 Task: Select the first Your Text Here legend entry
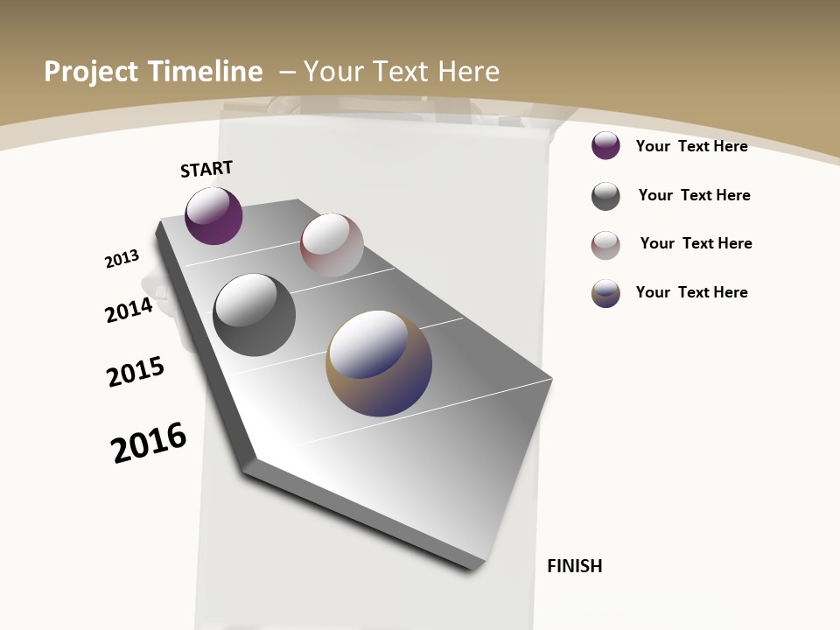692,146
